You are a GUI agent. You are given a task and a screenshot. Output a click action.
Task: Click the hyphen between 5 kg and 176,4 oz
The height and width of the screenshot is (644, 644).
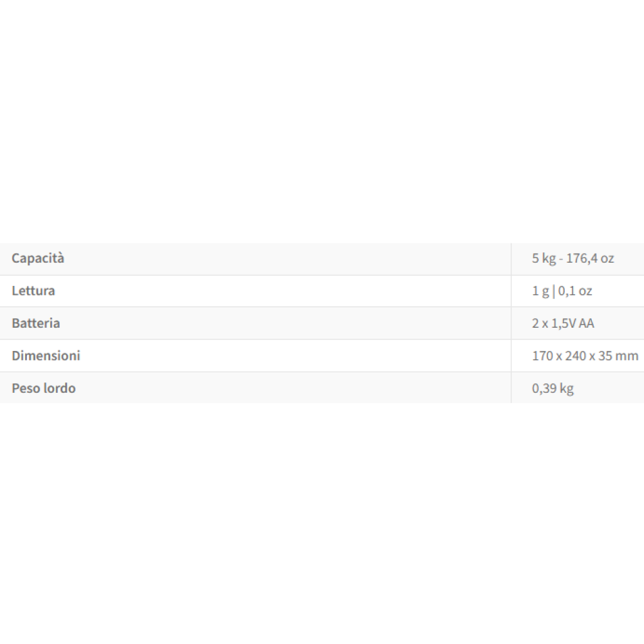[x=560, y=259]
